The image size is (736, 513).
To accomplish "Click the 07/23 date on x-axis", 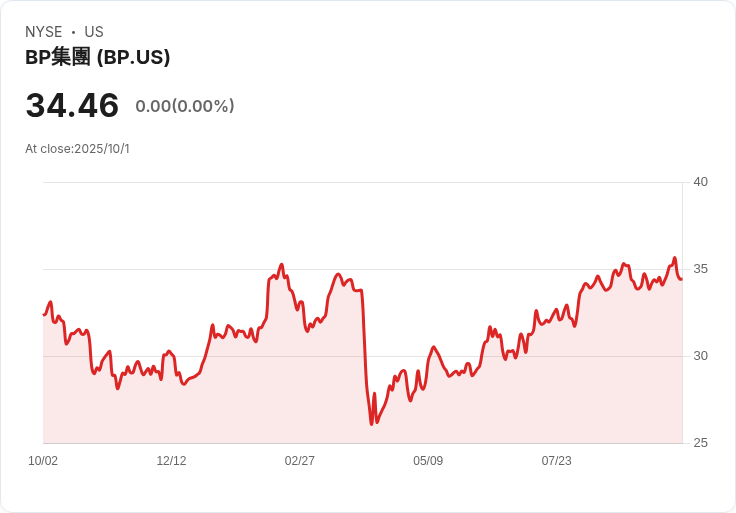I will pos(556,461).
